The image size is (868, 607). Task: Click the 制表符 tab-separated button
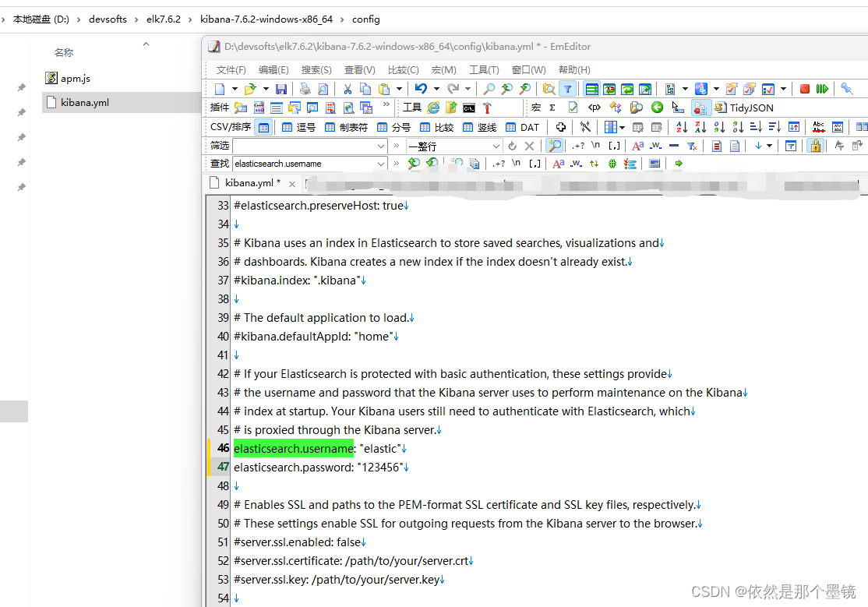click(346, 127)
